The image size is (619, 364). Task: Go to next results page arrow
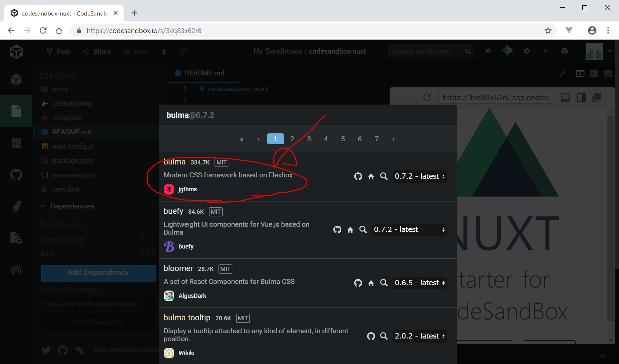click(x=393, y=139)
